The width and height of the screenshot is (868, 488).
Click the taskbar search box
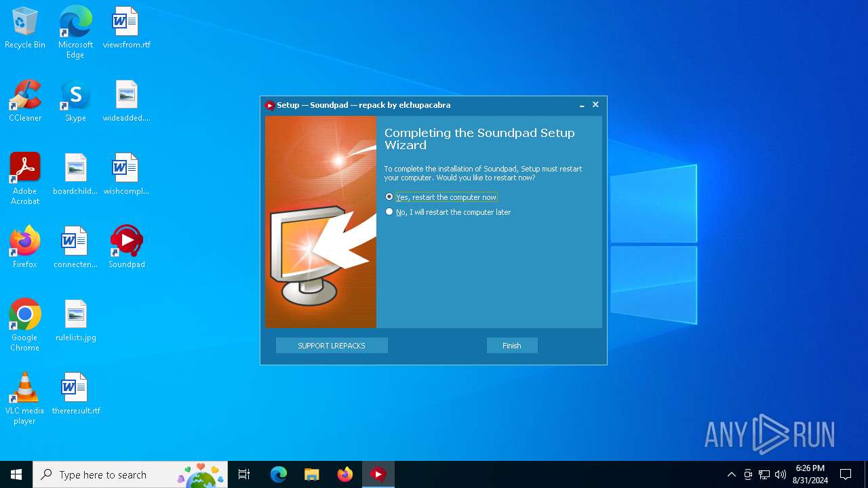(x=130, y=474)
